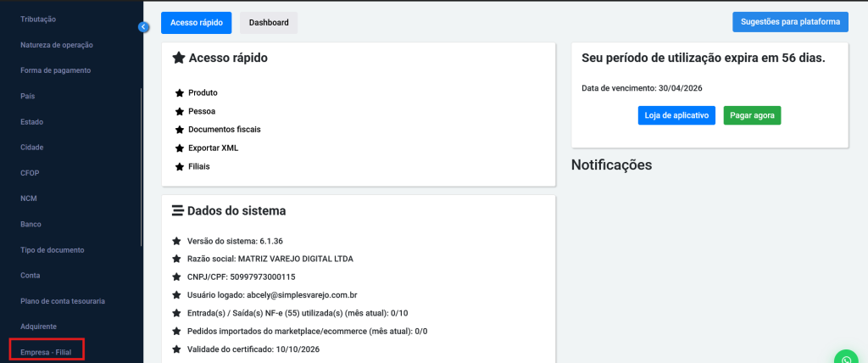Image resolution: width=868 pixels, height=363 pixels.
Task: Click the hamburger icon beside Dados do sistema
Action: pyautogui.click(x=178, y=211)
